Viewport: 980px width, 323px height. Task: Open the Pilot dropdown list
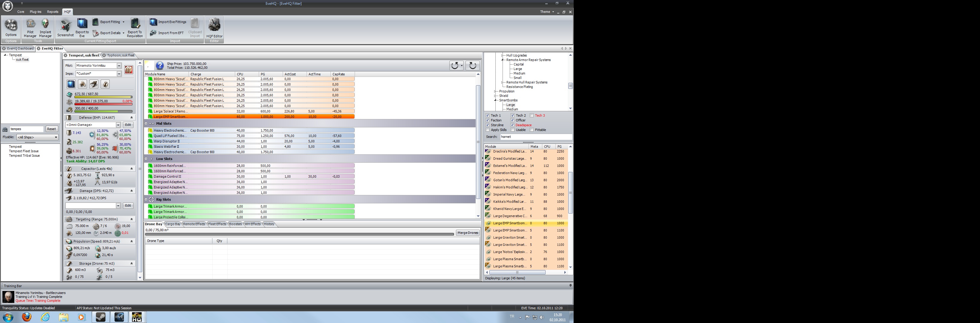tap(119, 65)
